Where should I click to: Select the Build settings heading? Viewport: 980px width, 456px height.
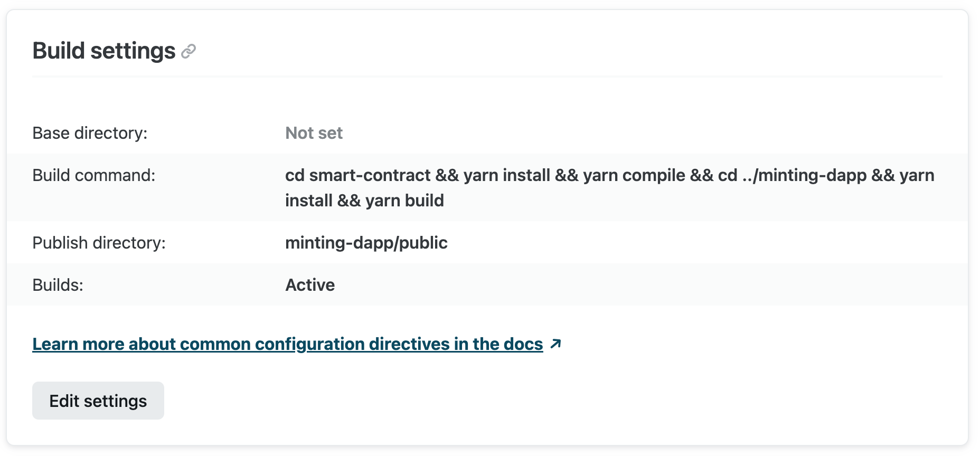pos(105,50)
